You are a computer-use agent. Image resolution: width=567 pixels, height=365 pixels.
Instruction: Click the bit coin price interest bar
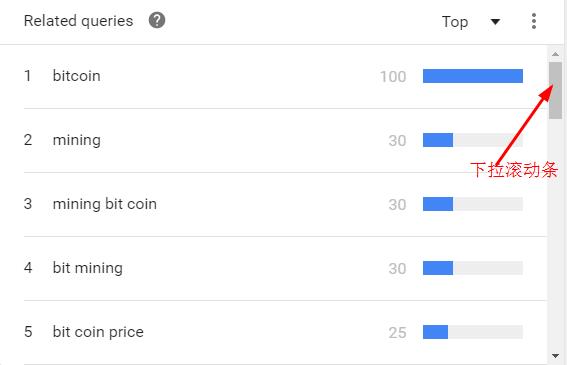473,332
